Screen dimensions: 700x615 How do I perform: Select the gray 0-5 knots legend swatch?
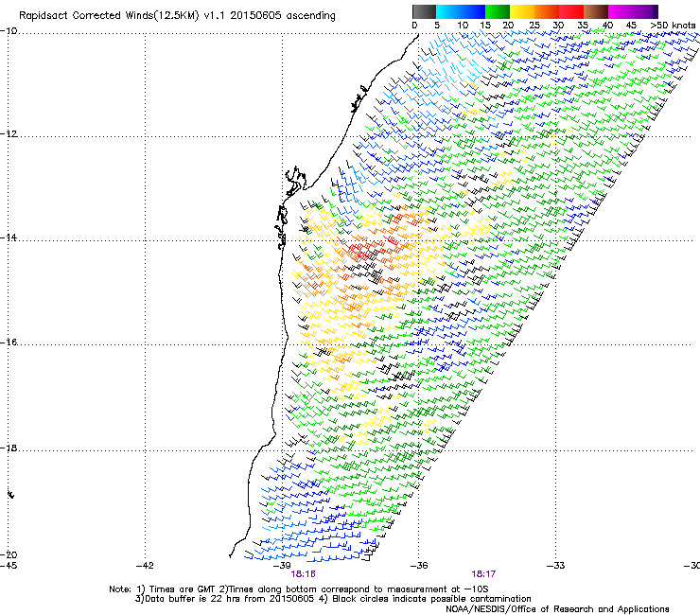(424, 11)
